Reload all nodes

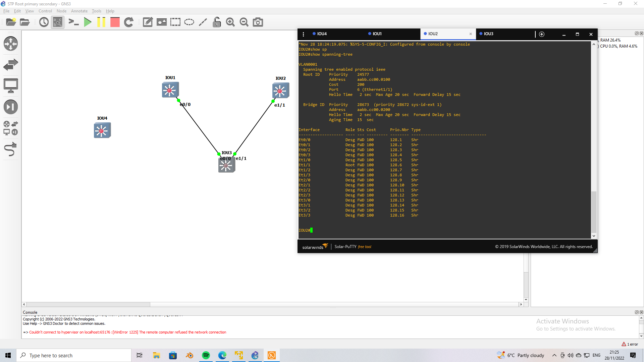coord(129,22)
